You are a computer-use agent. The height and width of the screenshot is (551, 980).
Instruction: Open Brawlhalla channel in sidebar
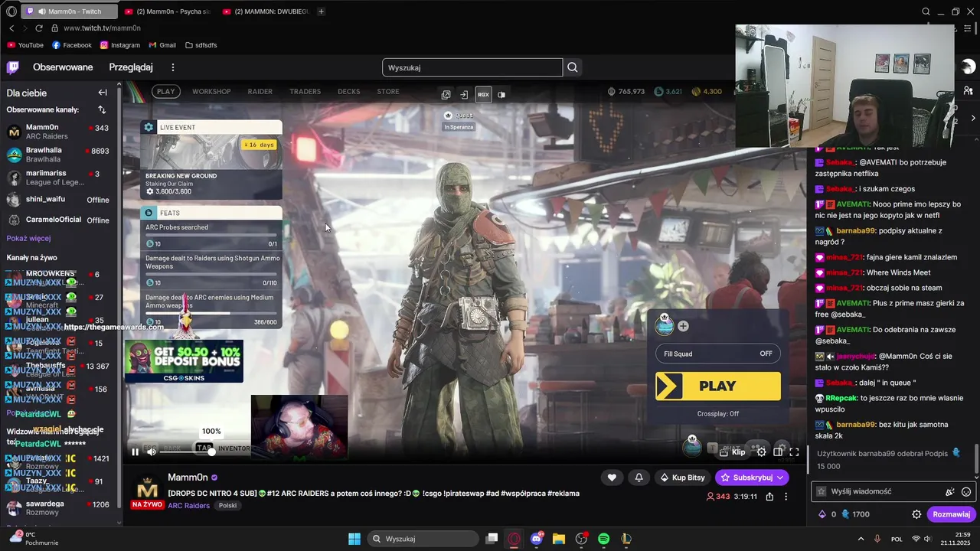(x=58, y=155)
